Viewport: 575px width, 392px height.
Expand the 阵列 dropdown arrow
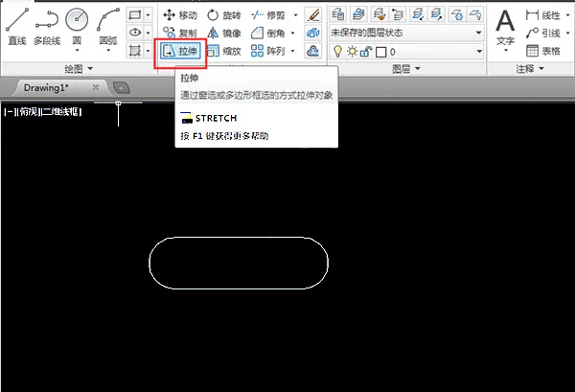point(292,51)
